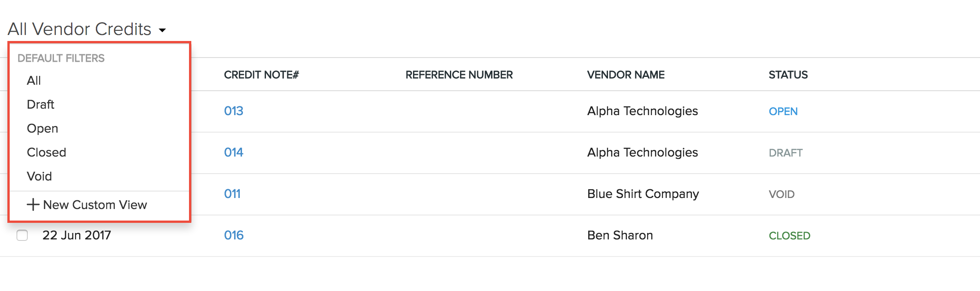Viewport: 980px width, 291px height.
Task: Open credit note 014
Action: (x=234, y=152)
